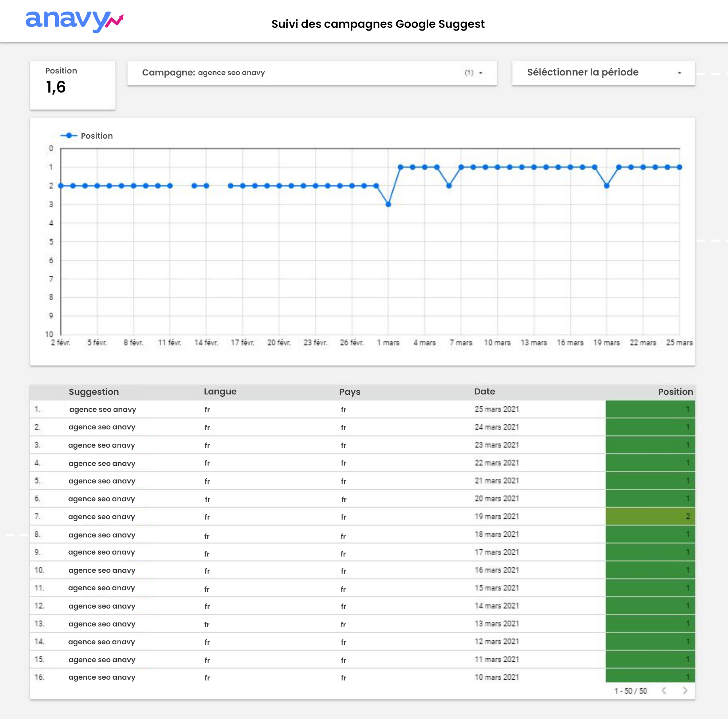Click the olive Position cell showing 2
The image size is (728, 719).
(x=650, y=516)
